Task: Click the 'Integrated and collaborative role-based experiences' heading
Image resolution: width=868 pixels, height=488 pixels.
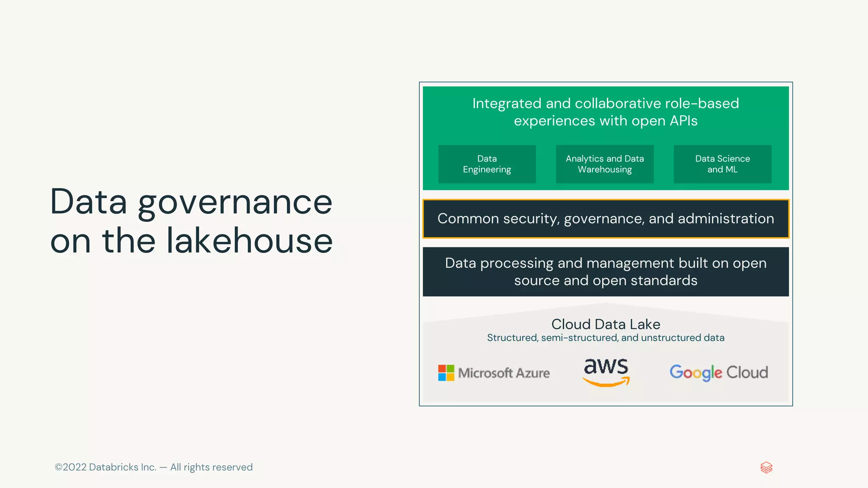Action: 606,112
